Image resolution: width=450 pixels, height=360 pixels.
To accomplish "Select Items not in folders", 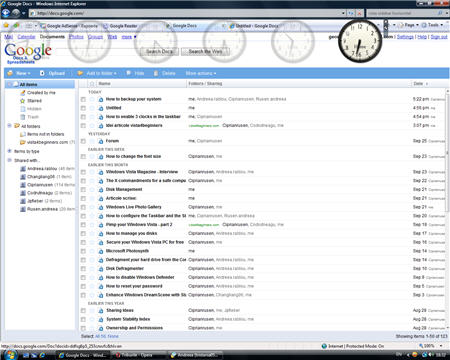I will click(x=46, y=134).
